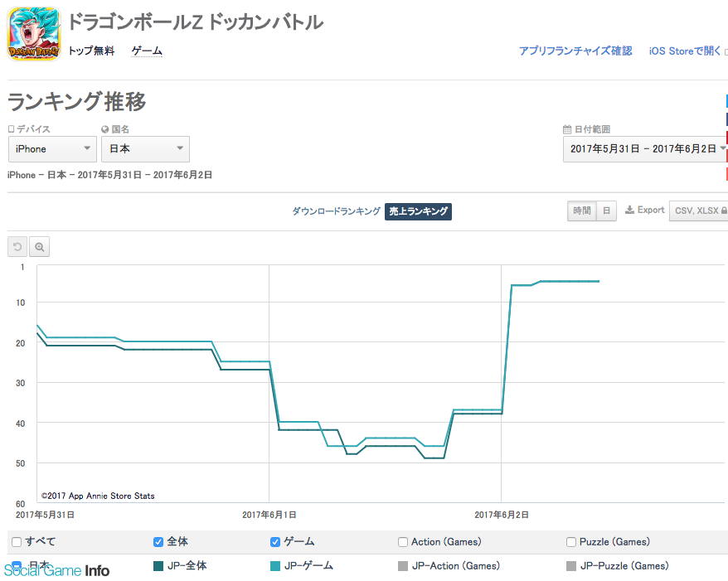Click the Export label text
Screen dimensions: 728x581
651,210
